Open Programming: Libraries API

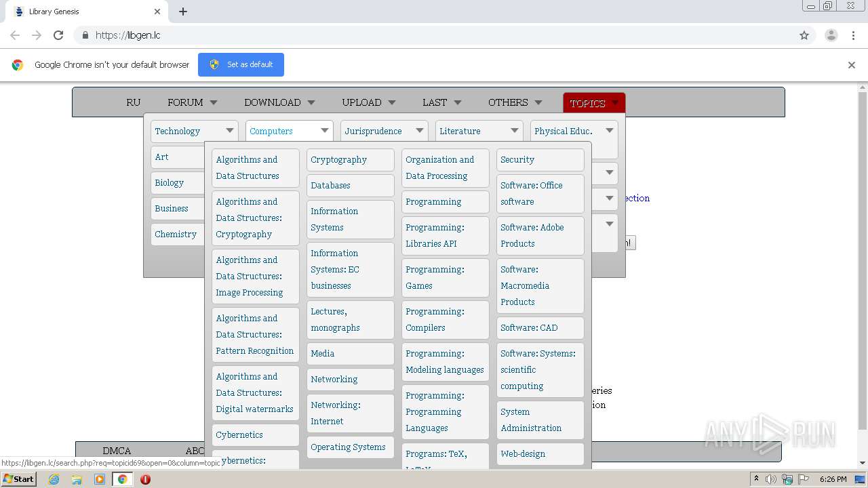[x=446, y=235]
